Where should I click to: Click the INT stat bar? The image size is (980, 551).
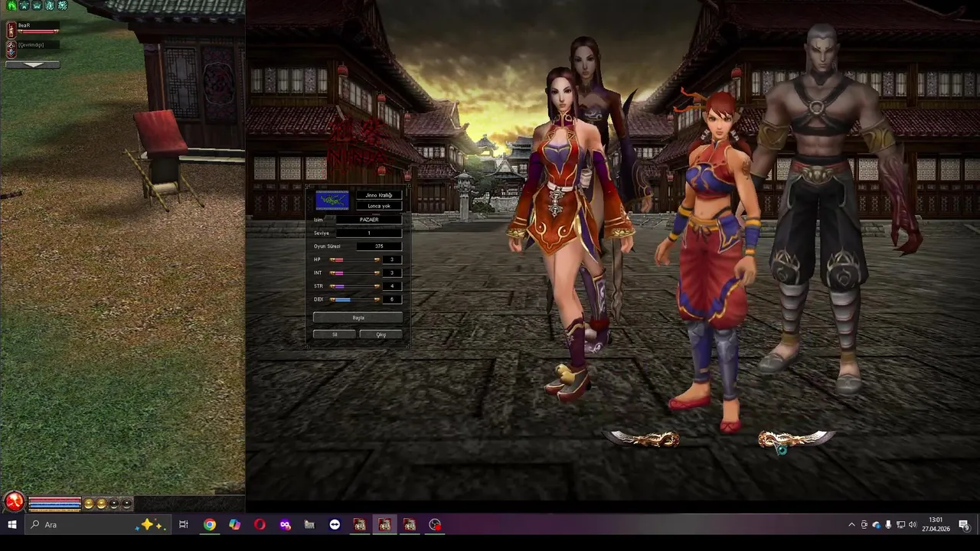(354, 273)
